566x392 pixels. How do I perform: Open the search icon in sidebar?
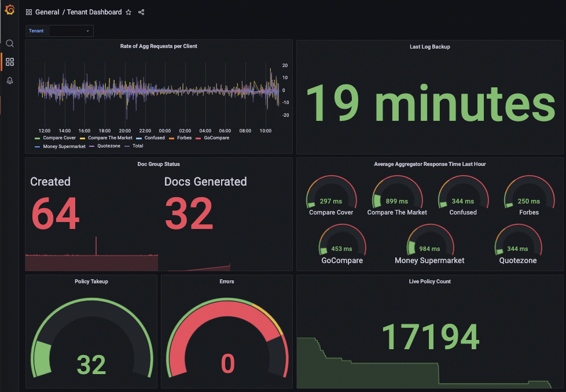click(x=10, y=43)
